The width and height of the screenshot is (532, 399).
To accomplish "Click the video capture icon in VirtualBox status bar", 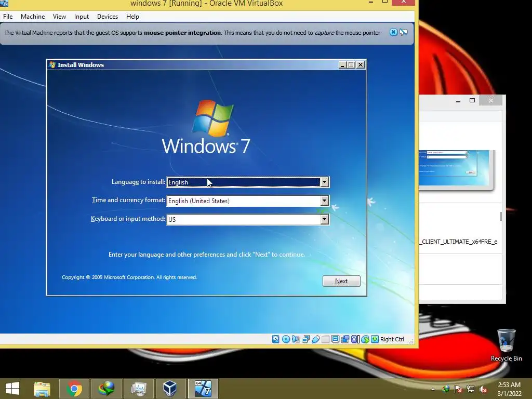I will coord(345,339).
